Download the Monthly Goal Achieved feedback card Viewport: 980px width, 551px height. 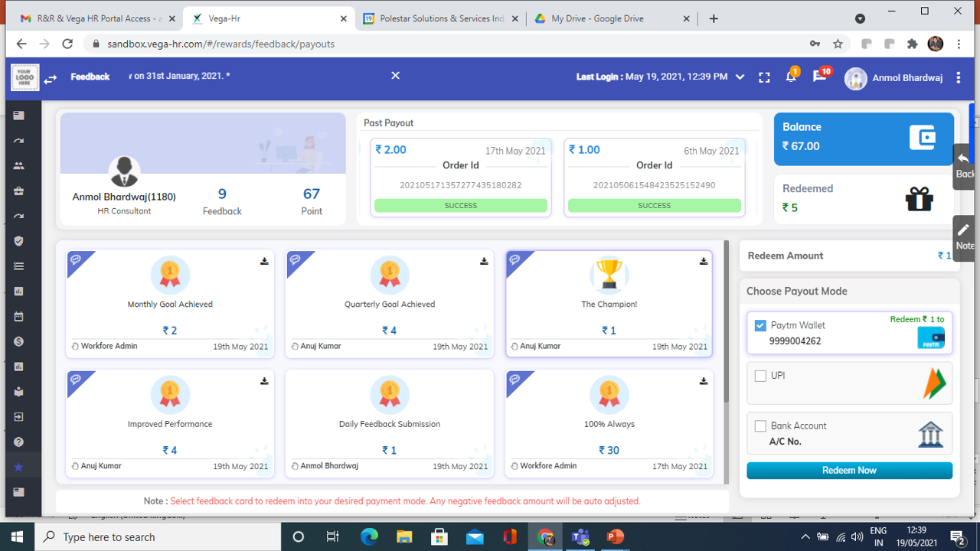click(x=263, y=261)
